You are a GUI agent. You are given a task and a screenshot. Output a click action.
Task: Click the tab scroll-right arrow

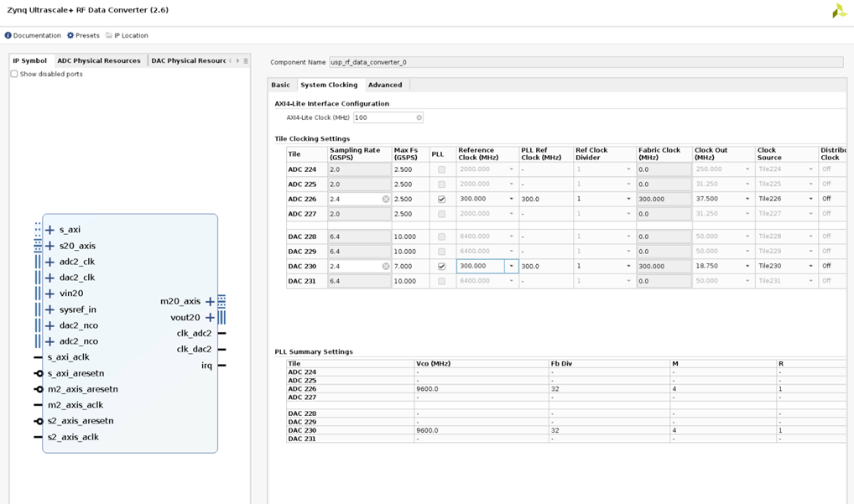tap(237, 60)
